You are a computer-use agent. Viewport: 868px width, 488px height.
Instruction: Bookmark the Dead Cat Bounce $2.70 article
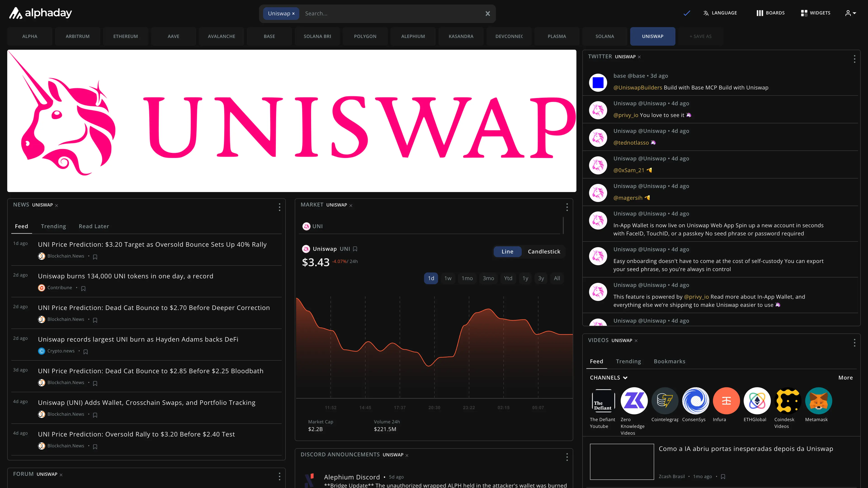[95, 320]
